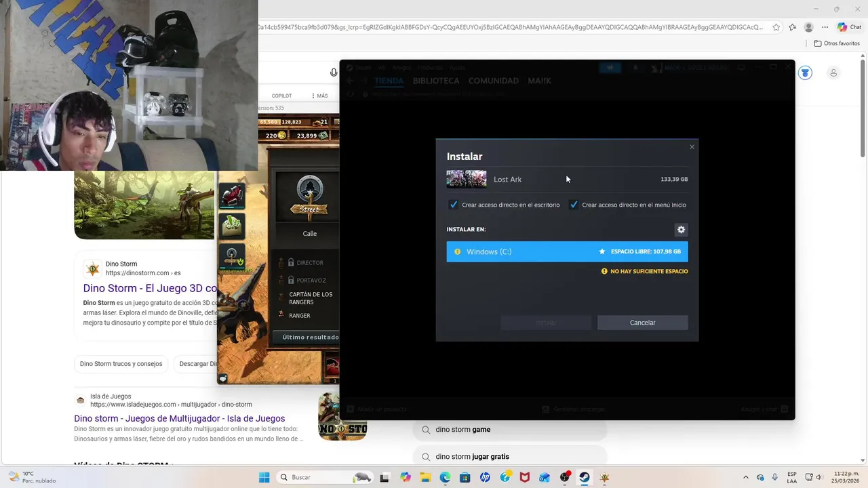Open Amigos menu in Steam
868x488 pixels.
point(402,68)
